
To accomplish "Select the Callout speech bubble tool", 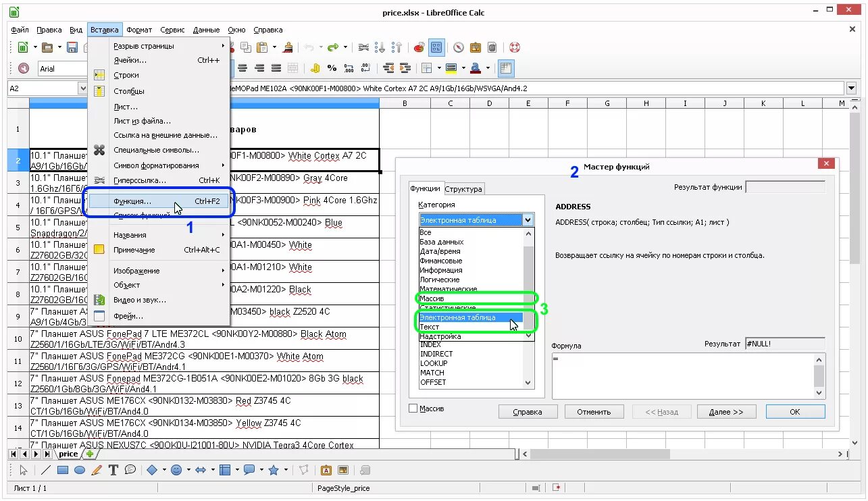I will pyautogui.click(x=130, y=470).
